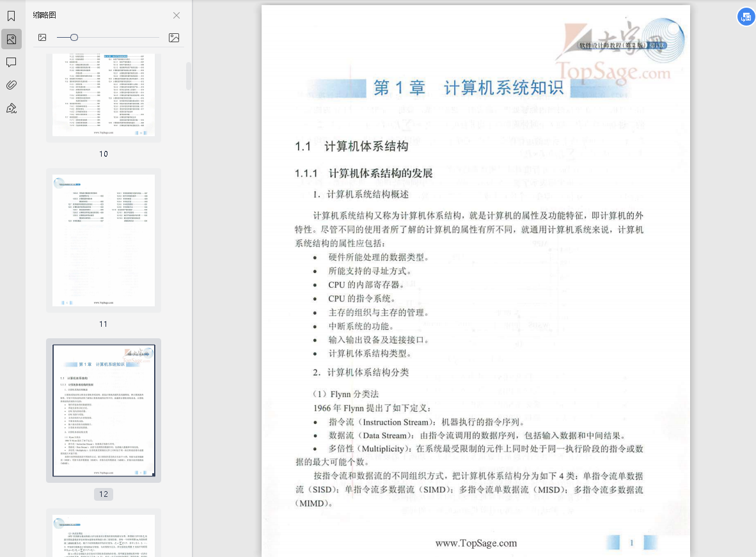Click bullet 所能支持的寻址方式
The width and height of the screenshot is (756, 557).
pos(370,271)
